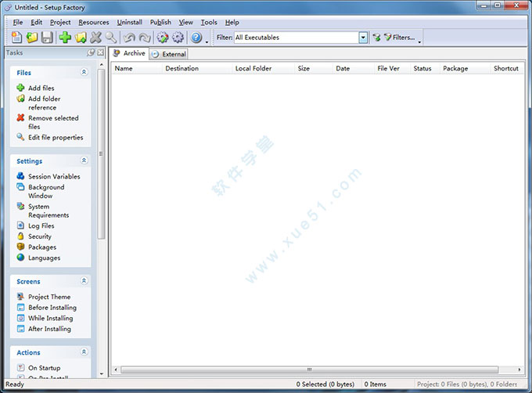
Task: Select the Archive tab
Action: click(129, 53)
